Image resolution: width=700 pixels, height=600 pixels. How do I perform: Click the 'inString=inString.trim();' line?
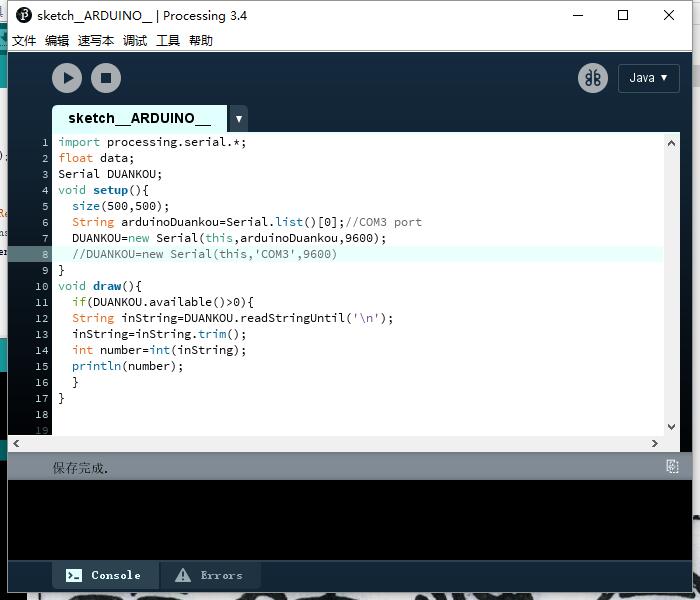pyautogui.click(x=159, y=334)
